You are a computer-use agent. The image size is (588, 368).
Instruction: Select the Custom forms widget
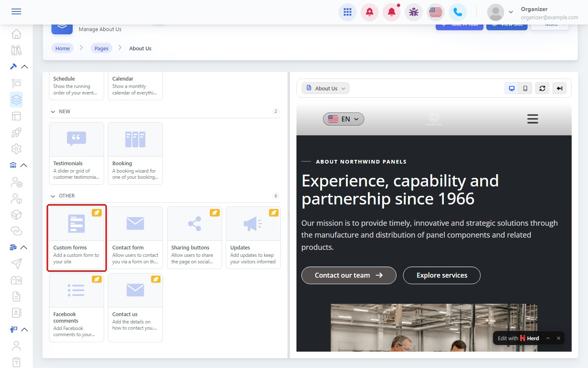(x=76, y=238)
